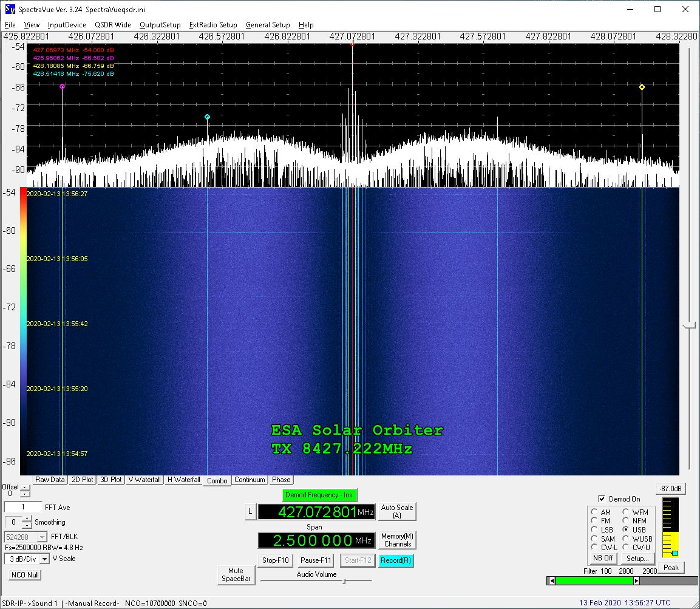The image size is (700, 609).
Task: Switch to the 3D Plot tab
Action: (x=110, y=480)
